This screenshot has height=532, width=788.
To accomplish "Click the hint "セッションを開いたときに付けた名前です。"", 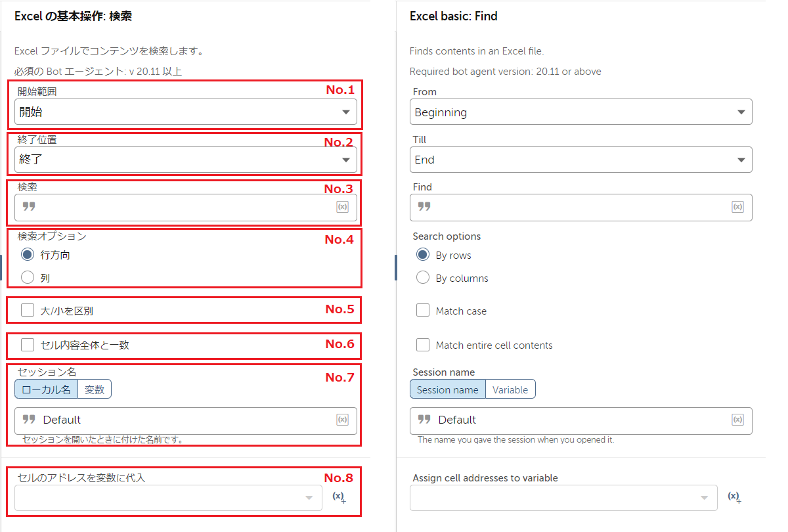I will point(102,439).
